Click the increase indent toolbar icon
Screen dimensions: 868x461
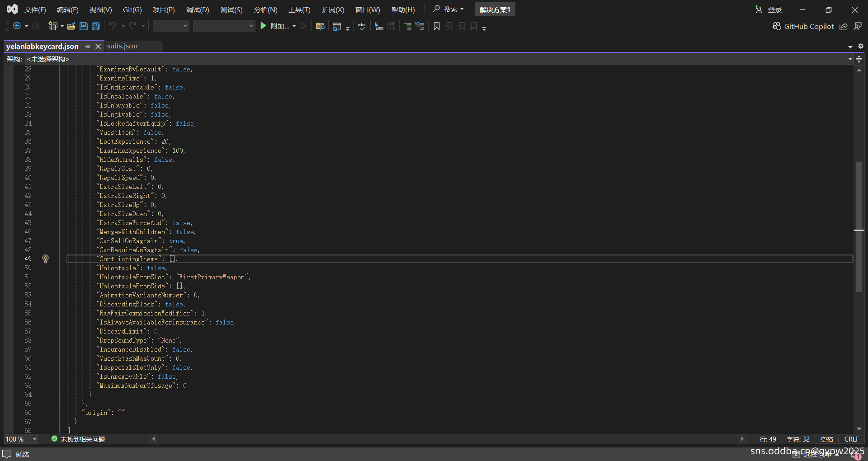point(408,26)
